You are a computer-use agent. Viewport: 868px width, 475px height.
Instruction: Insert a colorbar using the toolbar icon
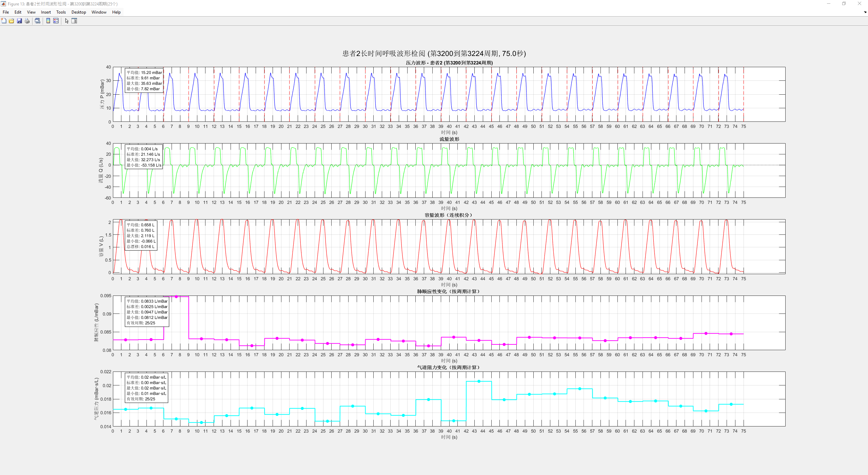48,21
